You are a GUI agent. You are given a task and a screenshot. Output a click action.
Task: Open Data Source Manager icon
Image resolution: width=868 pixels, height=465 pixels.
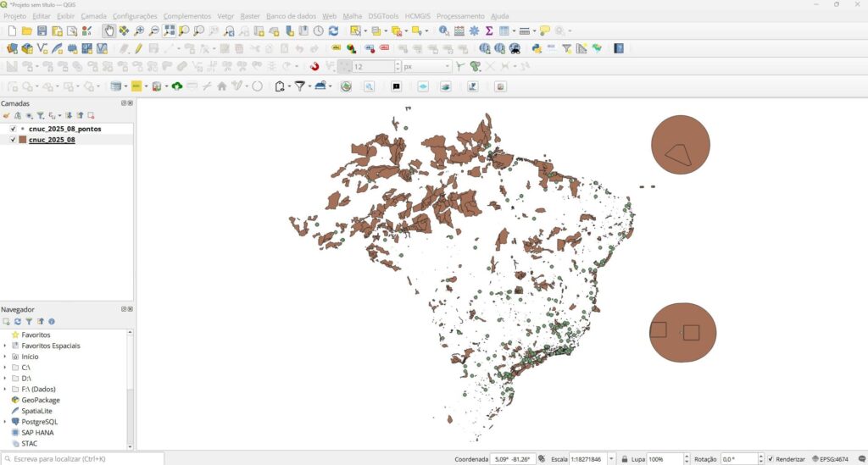pos(12,48)
